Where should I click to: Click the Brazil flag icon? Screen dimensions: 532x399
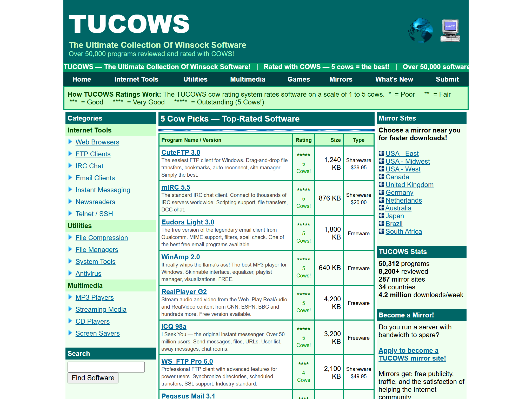tap(381, 223)
